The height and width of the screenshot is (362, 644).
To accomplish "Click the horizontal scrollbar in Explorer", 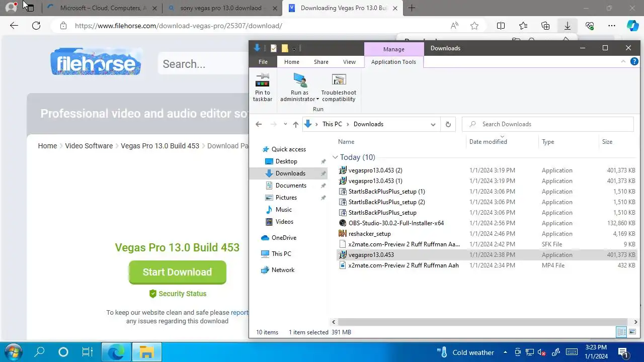I will 481,322.
